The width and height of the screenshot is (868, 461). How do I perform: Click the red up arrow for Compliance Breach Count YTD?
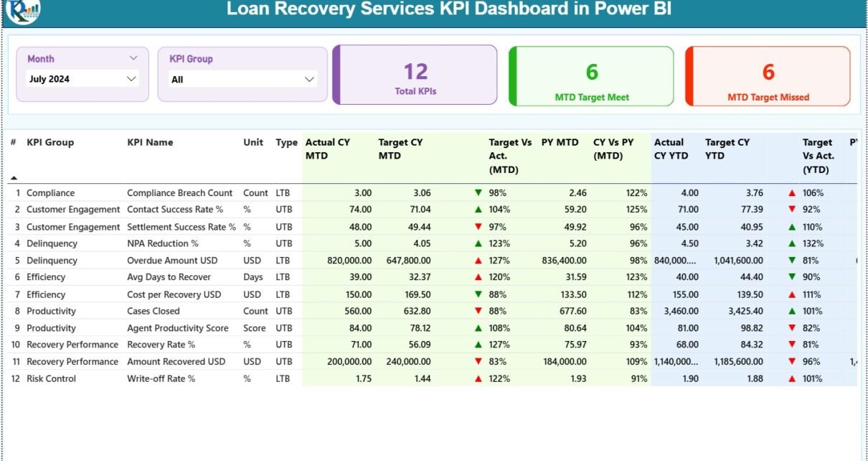pyautogui.click(x=792, y=193)
